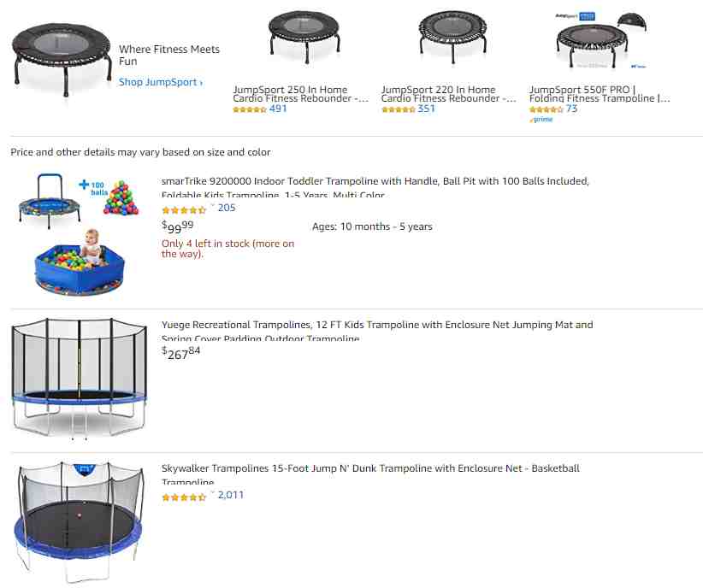703x588 pixels.
Task: View the 73 reviews for JumpSport 550F
Action: coord(571,109)
